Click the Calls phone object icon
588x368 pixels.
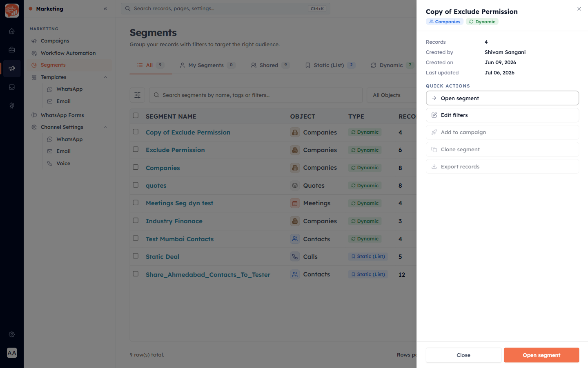click(295, 257)
